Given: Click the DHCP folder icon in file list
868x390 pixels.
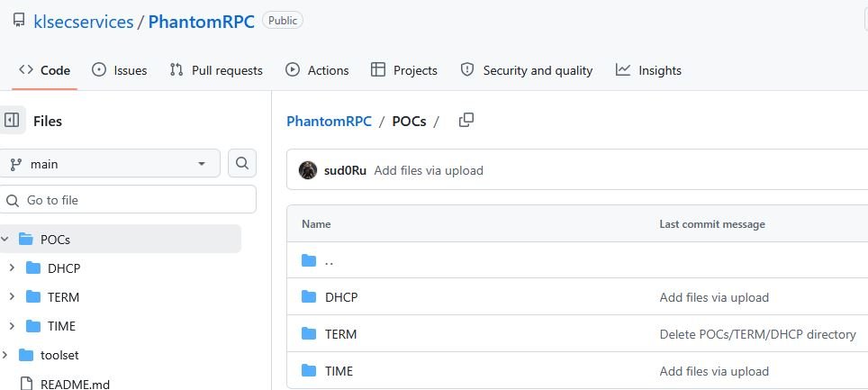Looking at the screenshot, I should click(309, 297).
